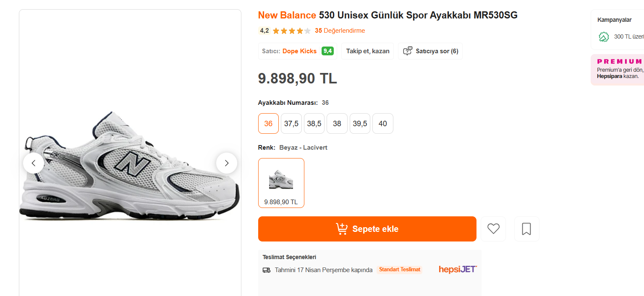The width and height of the screenshot is (644, 296).
Task: Select shoe size 38,5
Action: pos(314,124)
